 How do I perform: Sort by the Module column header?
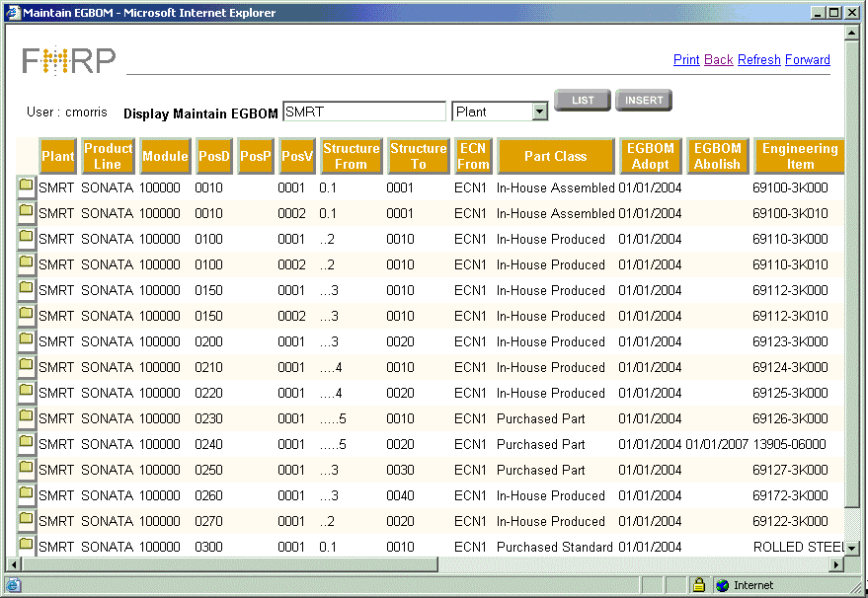pos(165,156)
